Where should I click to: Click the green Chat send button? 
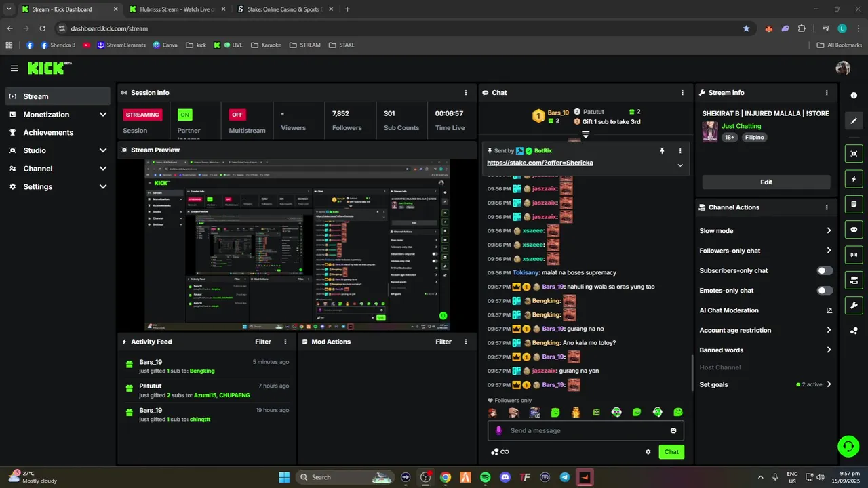(671, 452)
